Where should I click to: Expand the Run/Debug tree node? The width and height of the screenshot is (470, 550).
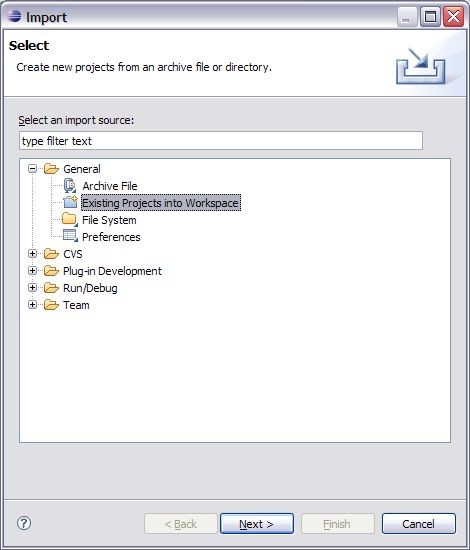click(32, 288)
